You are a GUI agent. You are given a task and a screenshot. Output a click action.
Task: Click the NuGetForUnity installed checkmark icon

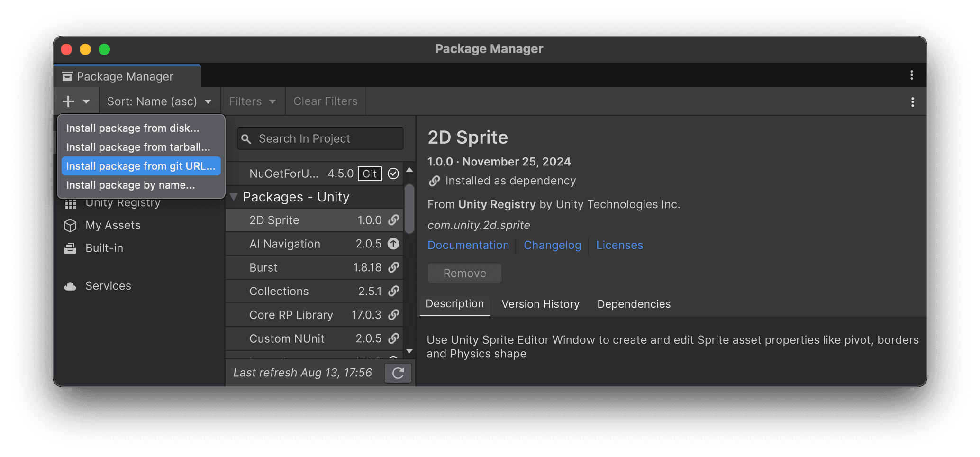coord(393,174)
